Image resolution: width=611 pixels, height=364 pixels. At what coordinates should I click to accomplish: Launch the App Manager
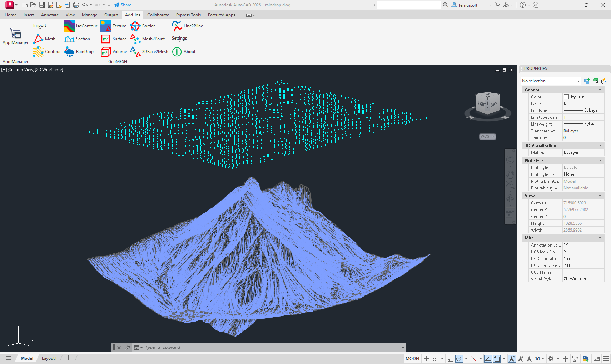pos(15,36)
